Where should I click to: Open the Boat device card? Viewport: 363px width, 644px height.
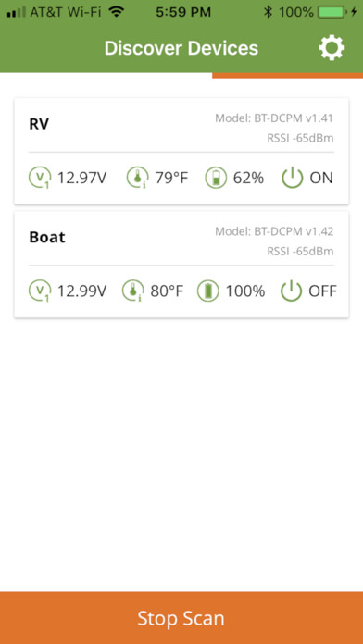pos(181,265)
